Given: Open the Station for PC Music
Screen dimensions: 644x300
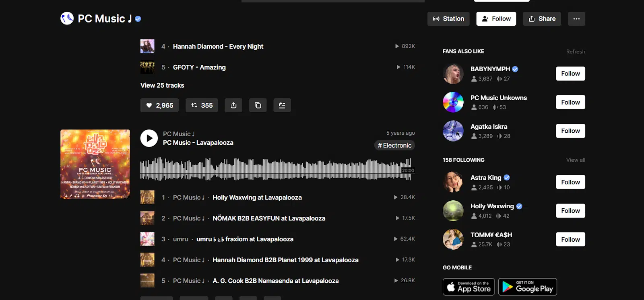Looking at the screenshot, I should 448,19.
